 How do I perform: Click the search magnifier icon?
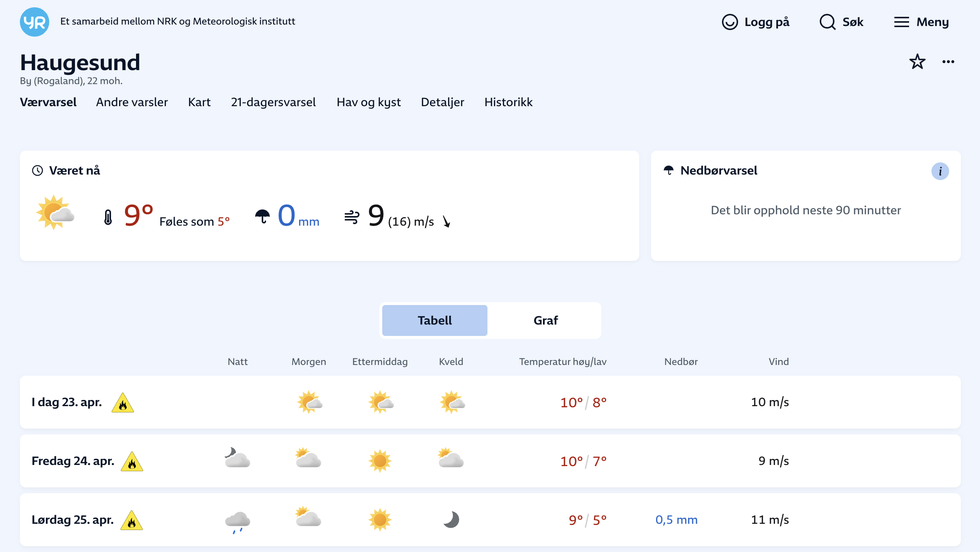(x=827, y=22)
